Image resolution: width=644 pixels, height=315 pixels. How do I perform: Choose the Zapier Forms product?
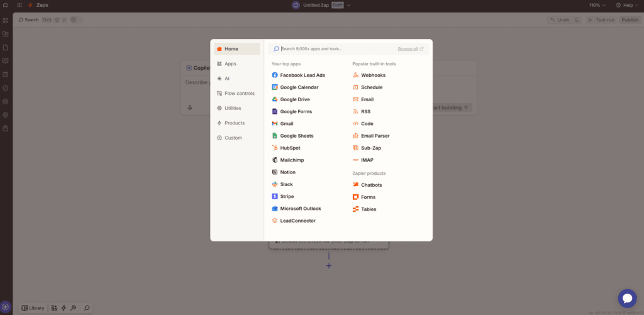point(364,197)
